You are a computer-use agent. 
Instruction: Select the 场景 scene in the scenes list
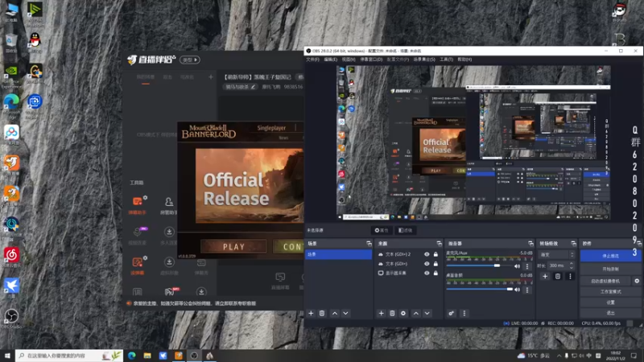(x=338, y=254)
